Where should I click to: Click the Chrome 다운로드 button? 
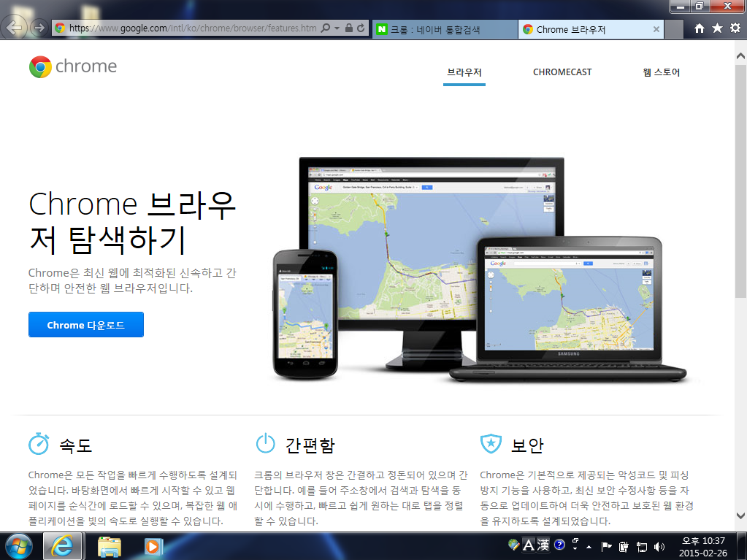coord(85,325)
